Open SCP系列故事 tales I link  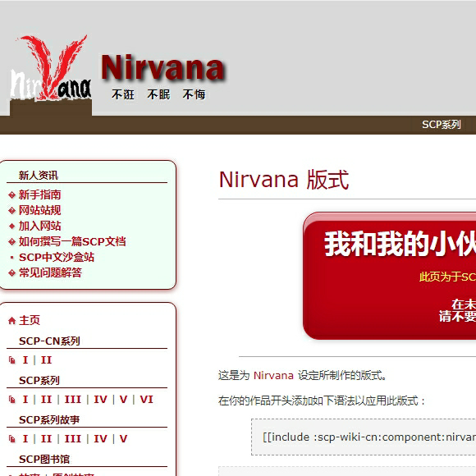(x=25, y=439)
